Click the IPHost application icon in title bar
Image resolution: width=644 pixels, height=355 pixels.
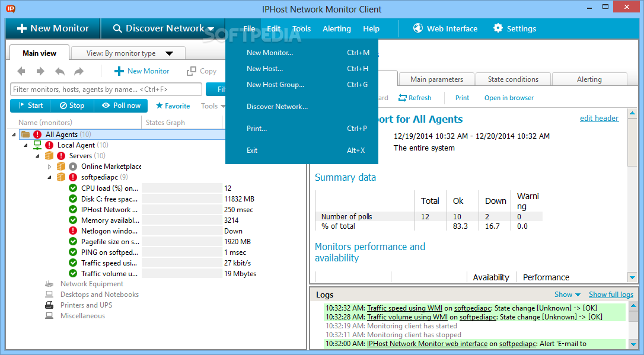pos(11,8)
